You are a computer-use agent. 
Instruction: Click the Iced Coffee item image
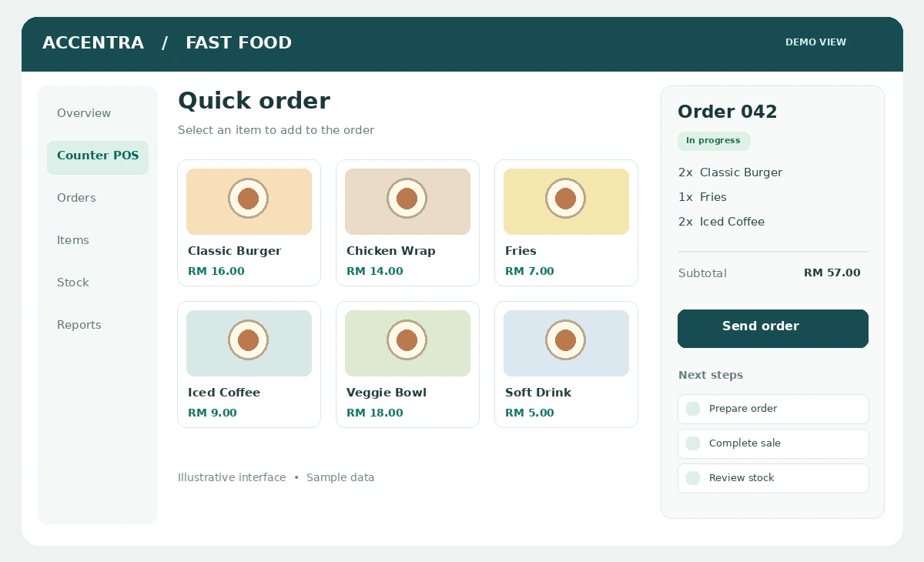(x=249, y=343)
